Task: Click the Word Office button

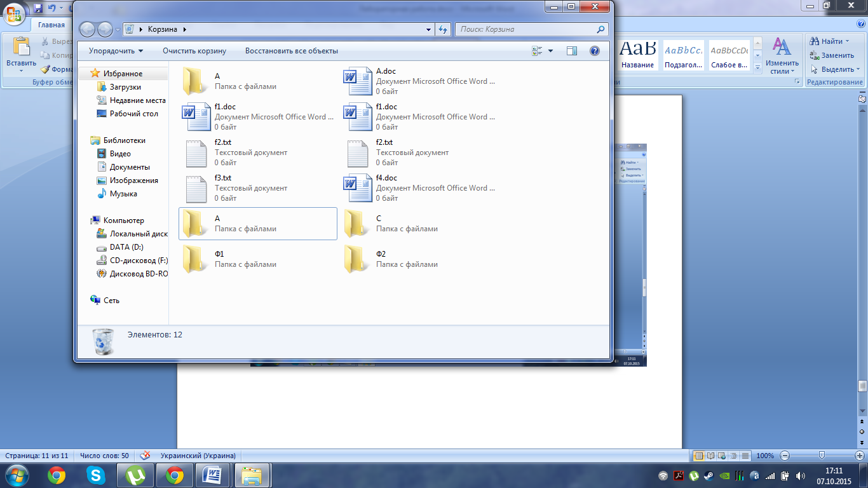Action: (14, 13)
